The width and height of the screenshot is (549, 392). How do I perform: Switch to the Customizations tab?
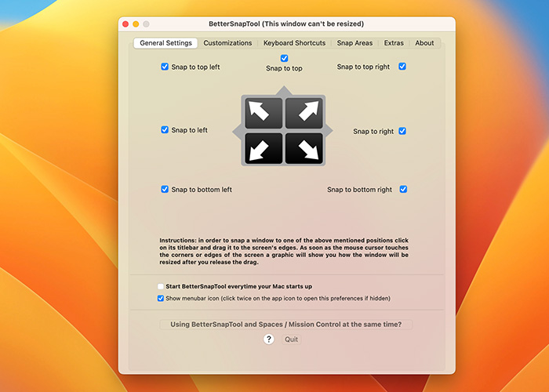(x=227, y=43)
